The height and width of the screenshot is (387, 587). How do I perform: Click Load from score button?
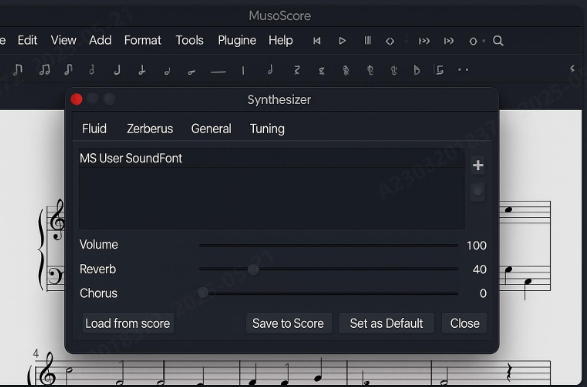click(128, 323)
